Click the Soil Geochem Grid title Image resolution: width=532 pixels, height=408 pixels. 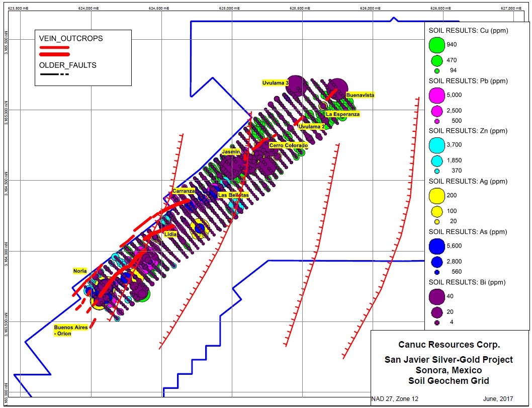coord(449,380)
